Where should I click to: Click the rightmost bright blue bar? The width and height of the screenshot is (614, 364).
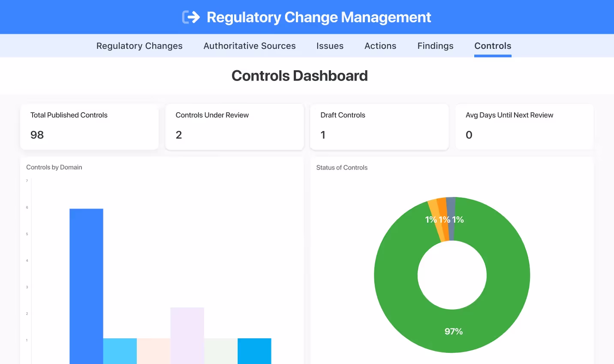click(254, 351)
